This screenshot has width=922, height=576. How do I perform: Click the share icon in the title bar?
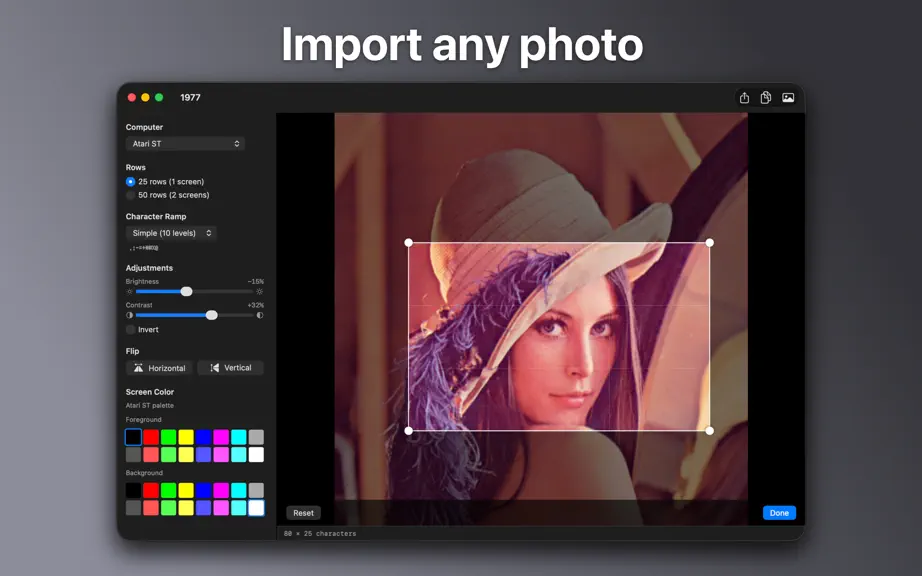(744, 98)
